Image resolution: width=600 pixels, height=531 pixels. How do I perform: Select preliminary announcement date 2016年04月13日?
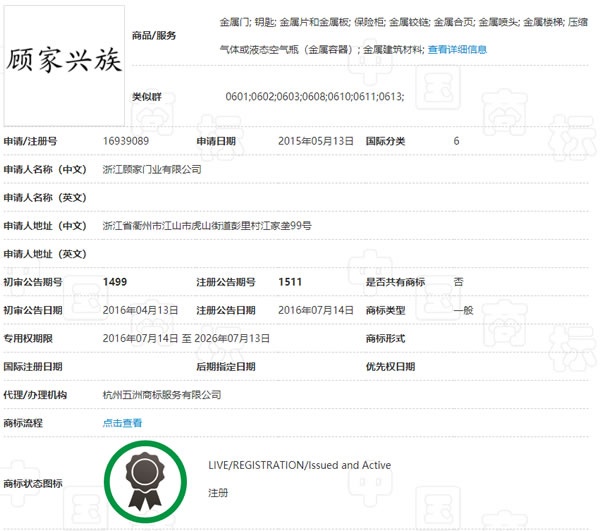(140, 310)
